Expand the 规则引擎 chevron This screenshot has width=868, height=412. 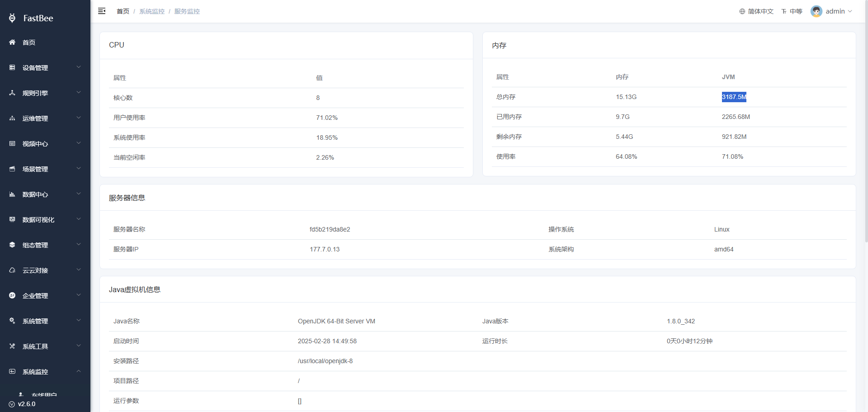point(79,92)
